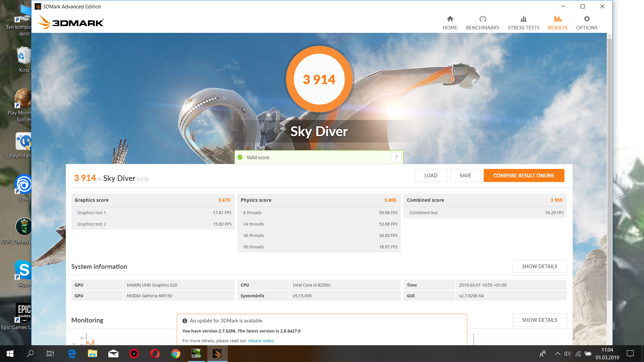Open the clock and date flyout
The height and width of the screenshot is (362, 644).
click(x=607, y=354)
